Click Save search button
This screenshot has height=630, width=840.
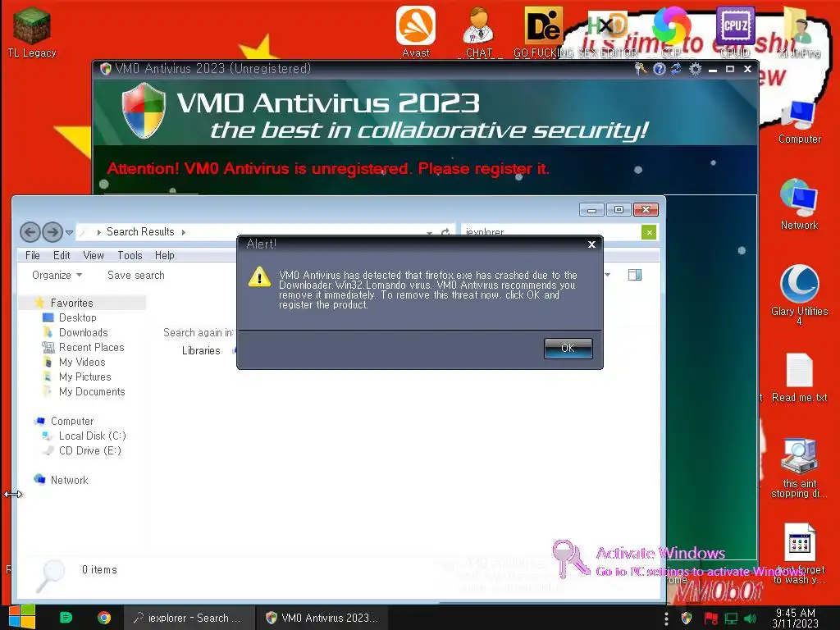[136, 275]
